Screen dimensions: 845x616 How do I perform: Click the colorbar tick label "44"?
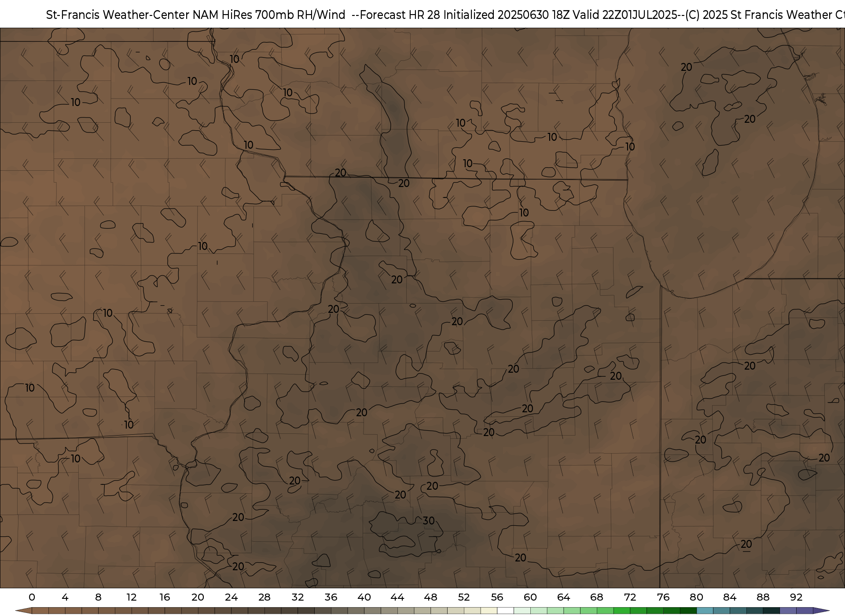click(397, 597)
